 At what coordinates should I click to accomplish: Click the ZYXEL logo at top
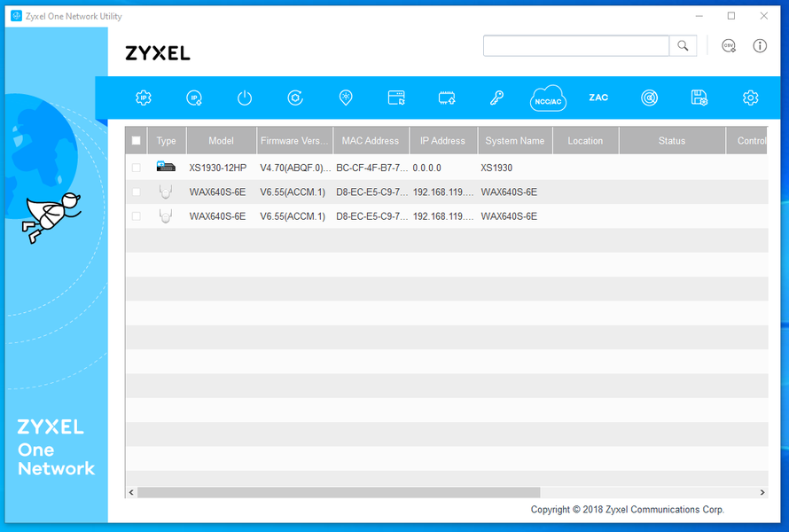pyautogui.click(x=158, y=53)
